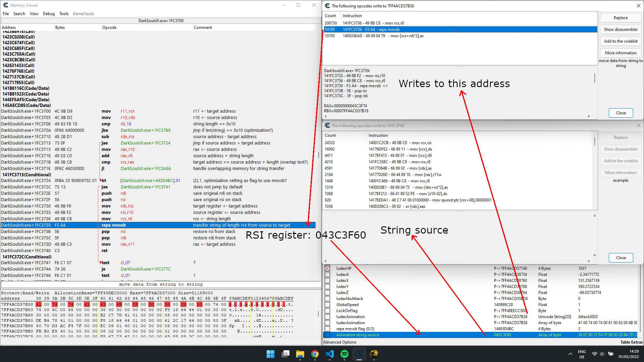Open File Explorer from the taskbar

pyautogui.click(x=300, y=354)
